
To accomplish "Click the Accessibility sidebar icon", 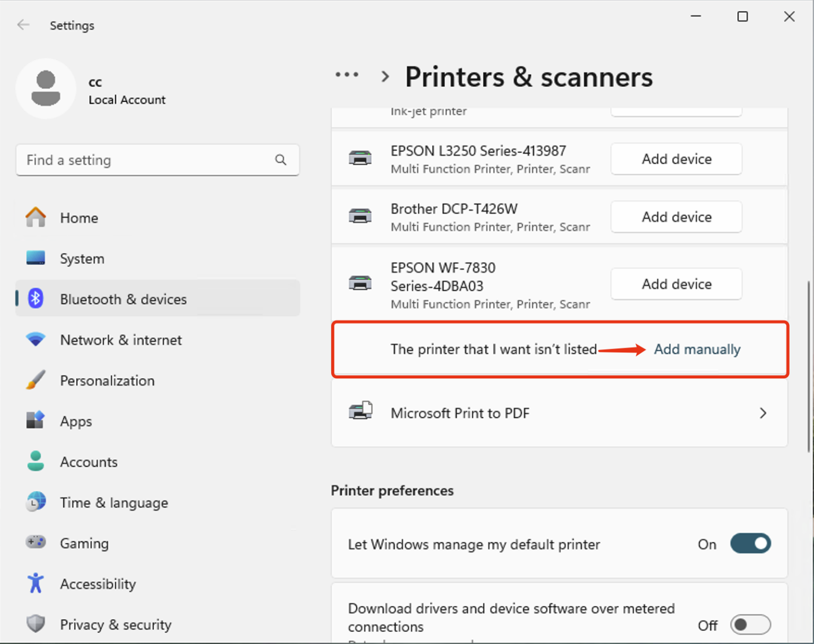I will 35,583.
